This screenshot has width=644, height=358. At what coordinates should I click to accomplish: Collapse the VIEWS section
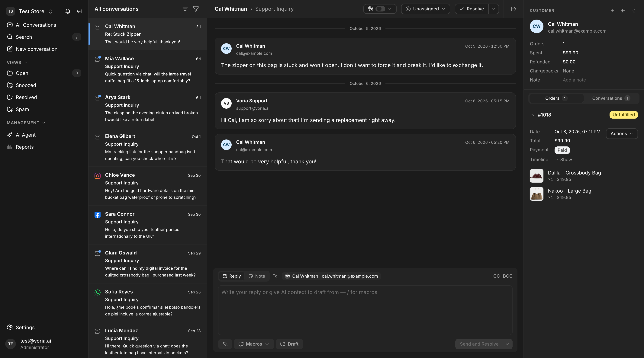tap(17, 62)
